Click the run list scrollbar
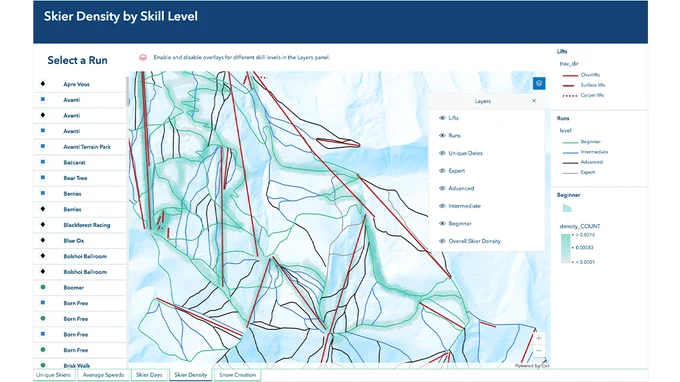The height and width of the screenshot is (382, 680). [x=128, y=91]
